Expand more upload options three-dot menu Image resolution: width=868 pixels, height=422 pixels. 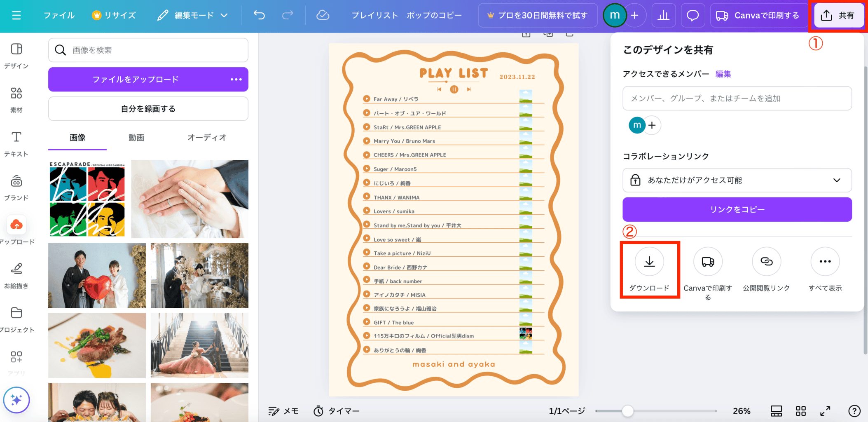236,79
